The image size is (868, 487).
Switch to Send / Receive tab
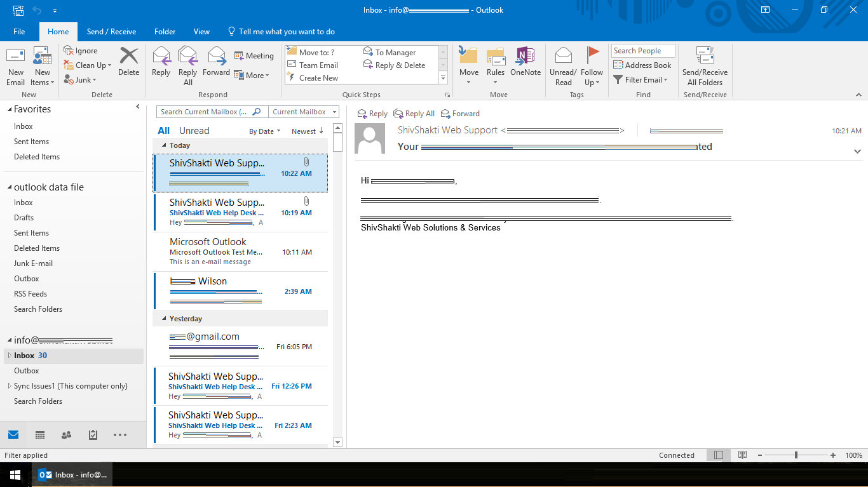tap(111, 31)
